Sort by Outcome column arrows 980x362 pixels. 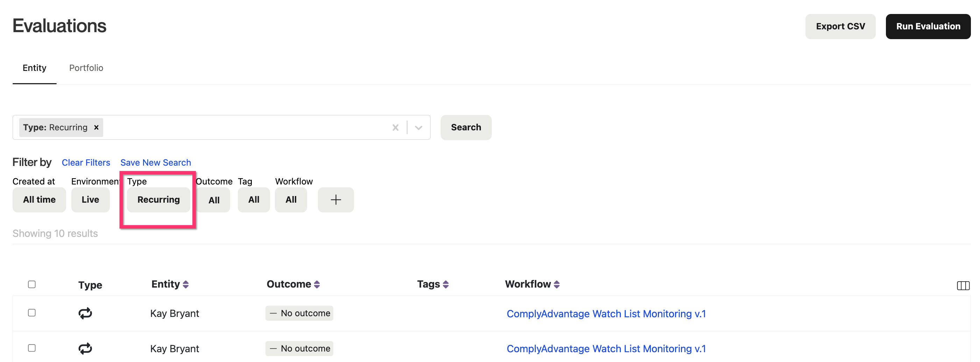(x=317, y=284)
